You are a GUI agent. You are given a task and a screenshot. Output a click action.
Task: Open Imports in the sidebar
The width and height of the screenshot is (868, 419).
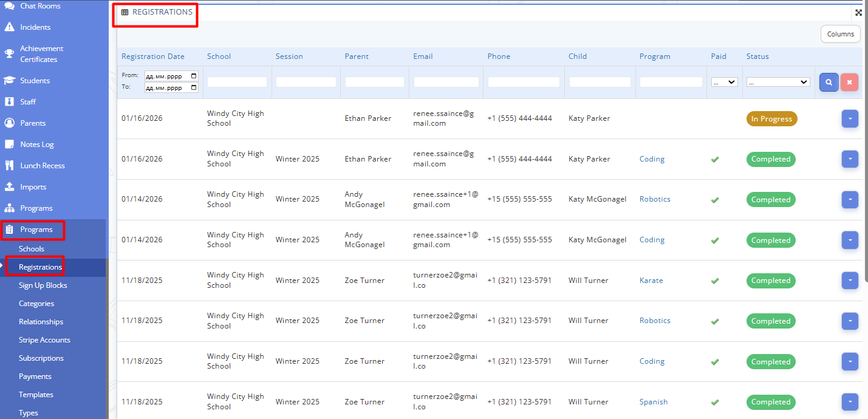33,187
